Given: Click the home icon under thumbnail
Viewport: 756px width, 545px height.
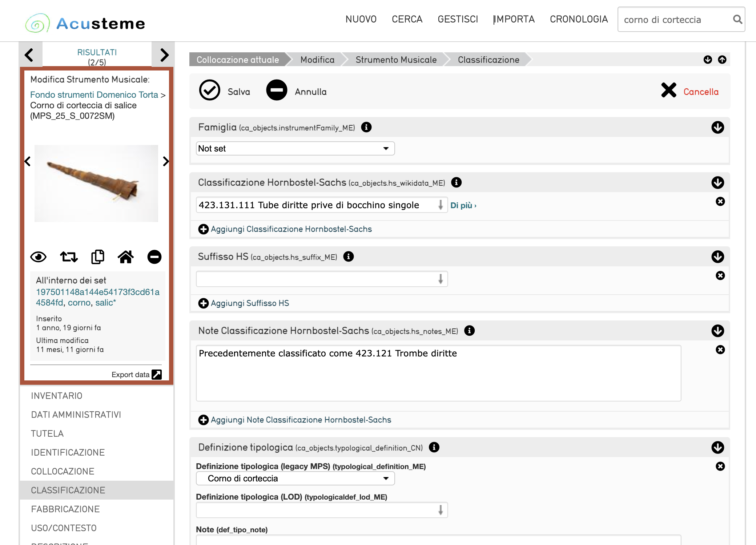Looking at the screenshot, I should coord(126,257).
